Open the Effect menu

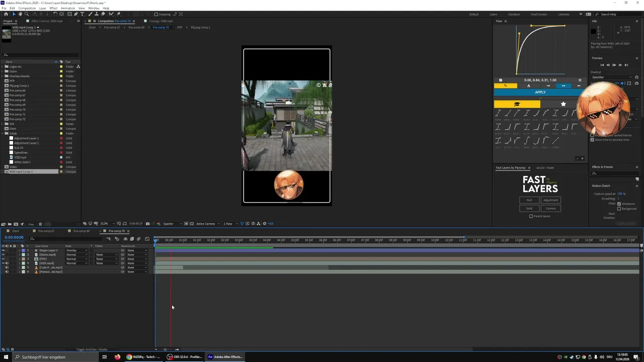click(x=53, y=8)
